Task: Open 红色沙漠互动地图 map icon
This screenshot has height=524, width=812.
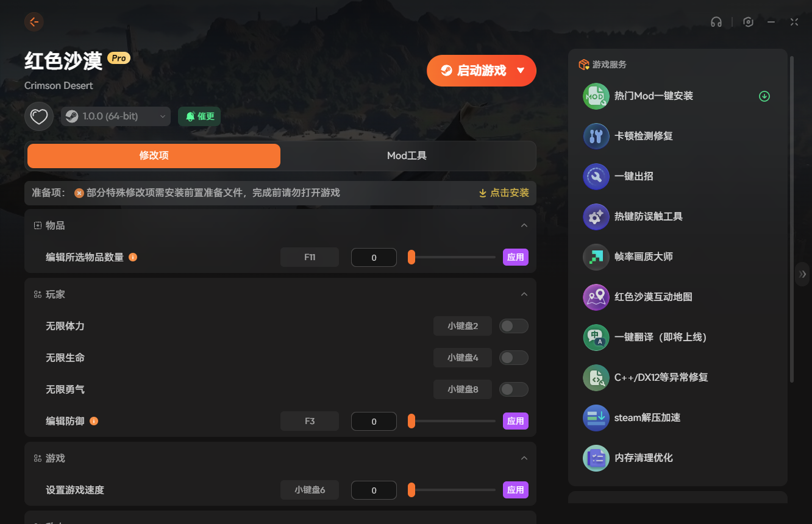Action: [x=596, y=297]
